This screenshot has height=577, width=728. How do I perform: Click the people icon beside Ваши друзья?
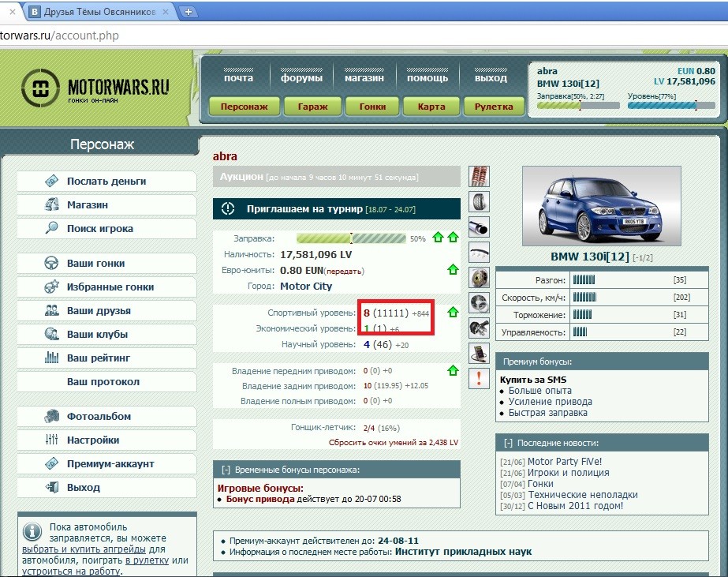[51, 310]
